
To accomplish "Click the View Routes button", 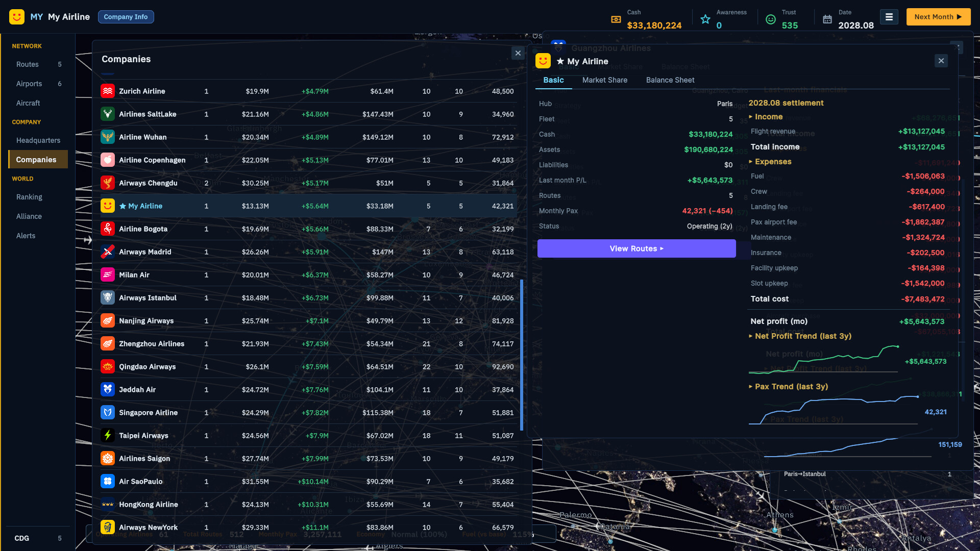I will pos(636,248).
